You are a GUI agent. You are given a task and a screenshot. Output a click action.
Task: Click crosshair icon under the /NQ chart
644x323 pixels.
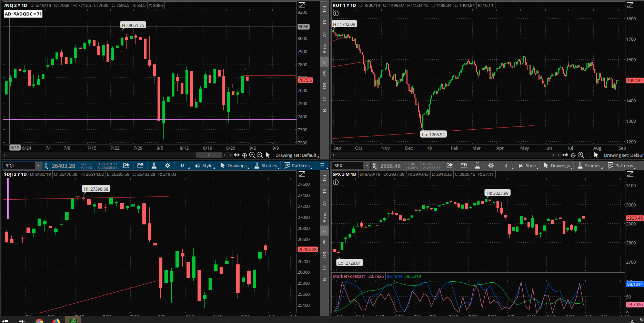244,155
